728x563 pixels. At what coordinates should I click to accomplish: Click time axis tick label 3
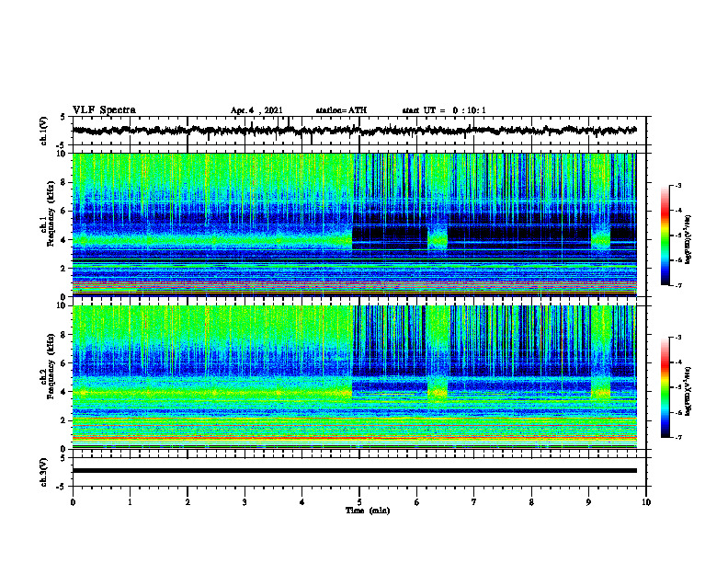[245, 502]
